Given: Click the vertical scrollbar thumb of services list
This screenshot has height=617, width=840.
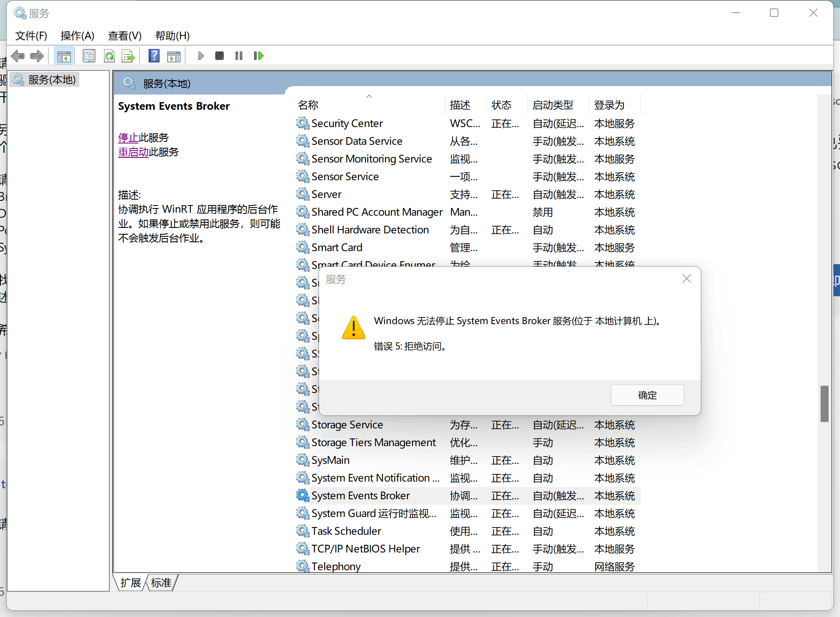Looking at the screenshot, I should [x=824, y=403].
